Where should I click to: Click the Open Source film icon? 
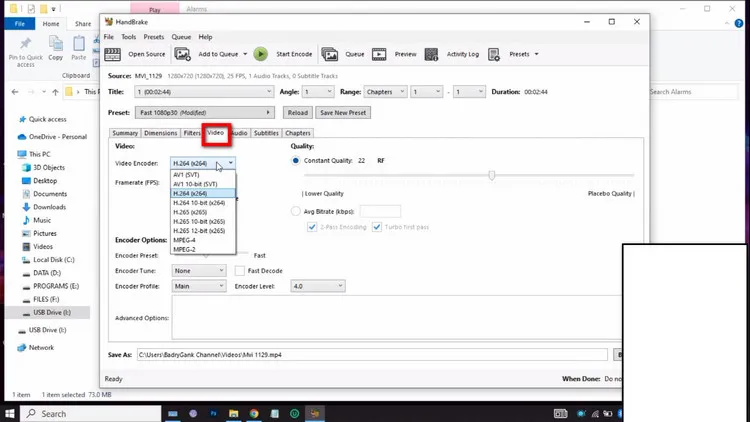point(112,55)
